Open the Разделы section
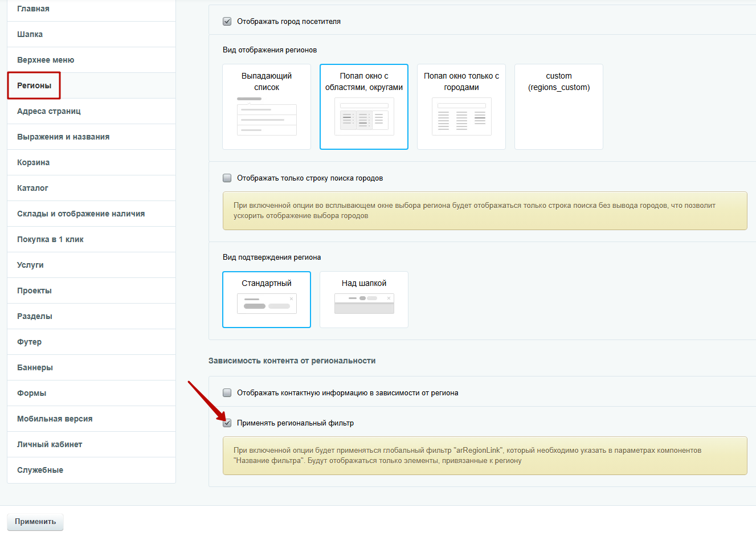Image resolution: width=756 pixels, height=536 pixels. point(91,316)
